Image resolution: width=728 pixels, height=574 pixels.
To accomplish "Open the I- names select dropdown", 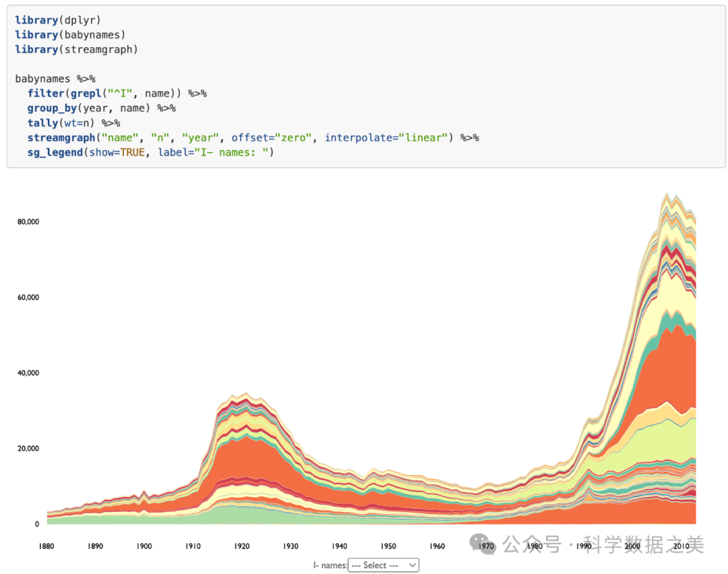I will coord(382,565).
